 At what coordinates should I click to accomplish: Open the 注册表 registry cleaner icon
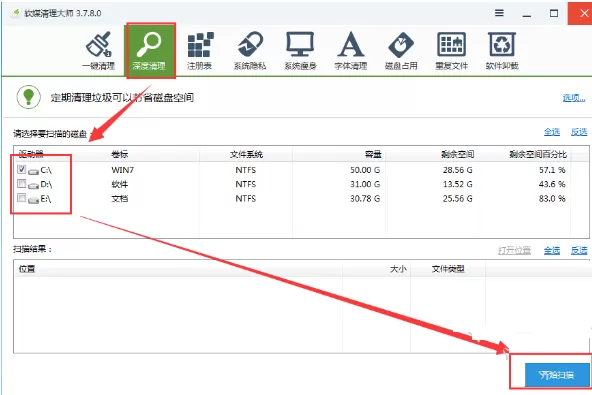200,51
